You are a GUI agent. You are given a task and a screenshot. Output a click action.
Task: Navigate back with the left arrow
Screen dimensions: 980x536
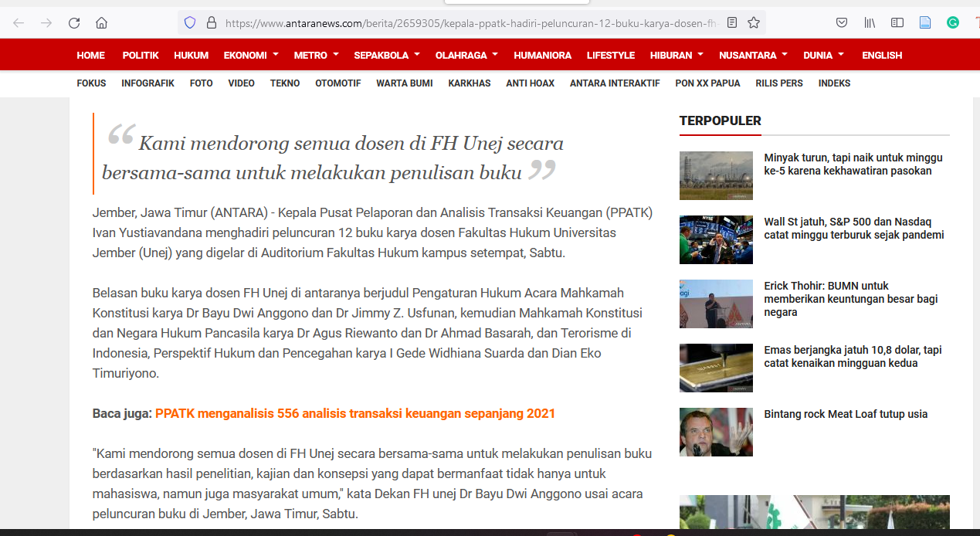click(x=18, y=22)
